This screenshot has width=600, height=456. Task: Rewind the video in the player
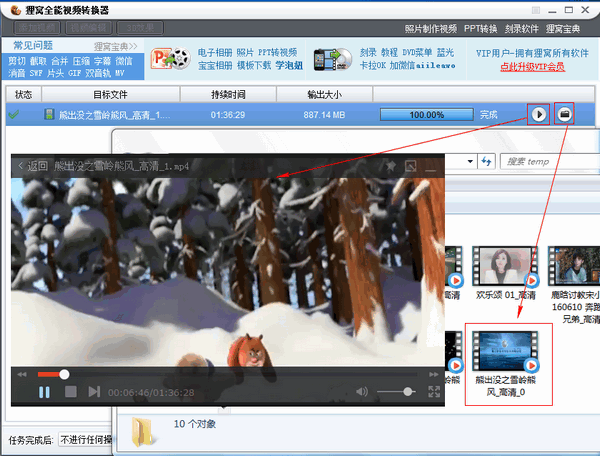[22, 375]
